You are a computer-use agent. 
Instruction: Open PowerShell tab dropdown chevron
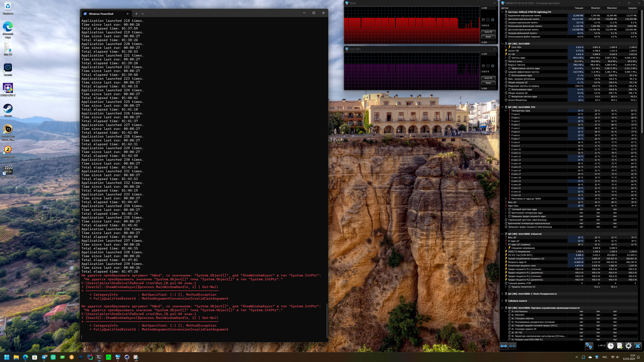(143, 14)
